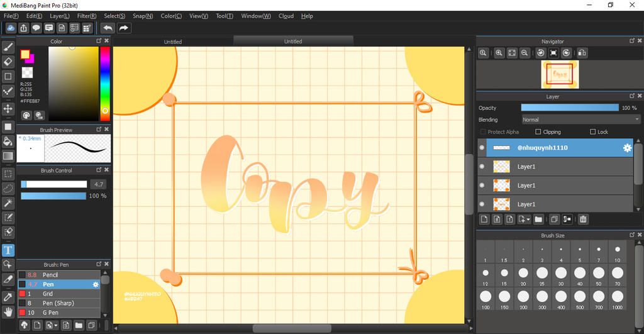Select the Hand tool

pos(8,312)
